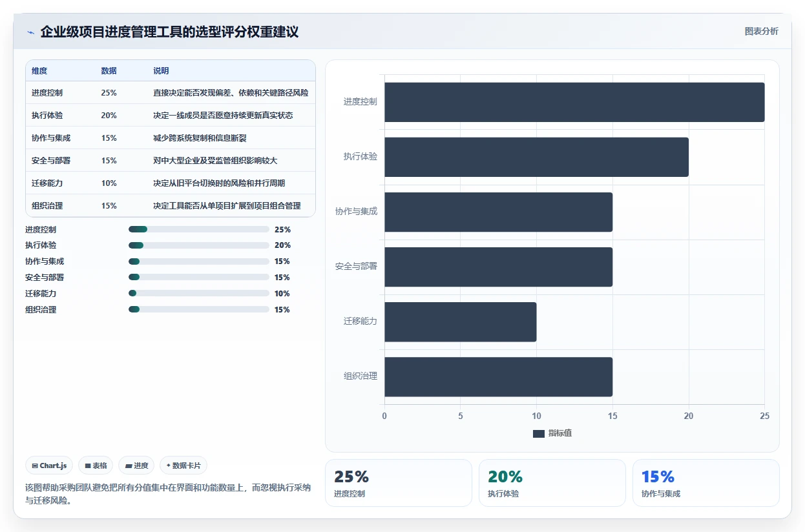Click the 迁移能力 10% progress bar
The height and width of the screenshot is (532, 805).
[x=199, y=293]
